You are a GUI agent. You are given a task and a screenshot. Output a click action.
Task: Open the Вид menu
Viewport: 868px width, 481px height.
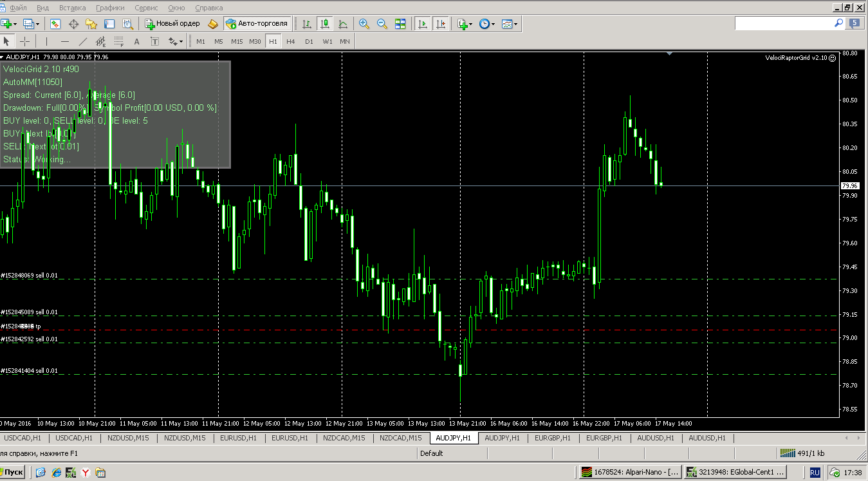click(x=43, y=8)
